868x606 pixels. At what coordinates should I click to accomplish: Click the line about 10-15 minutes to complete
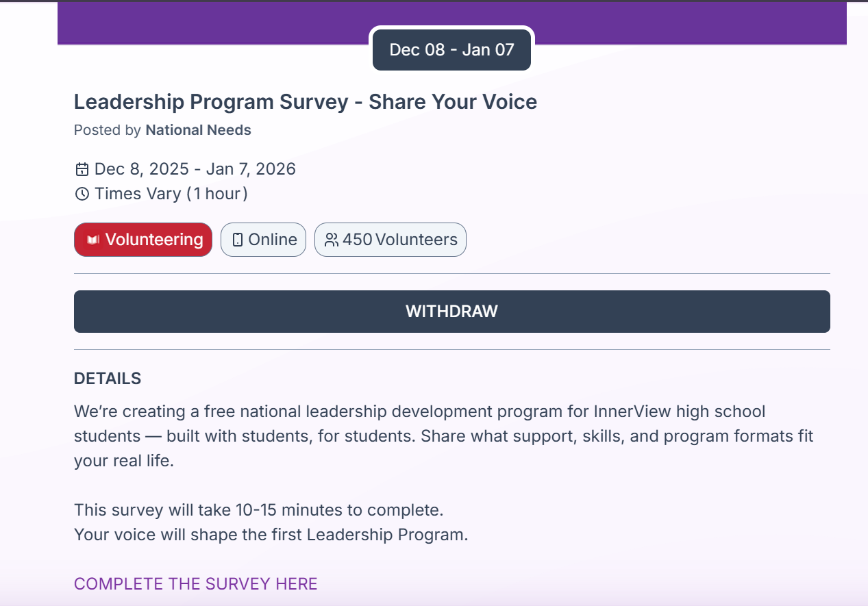click(259, 510)
